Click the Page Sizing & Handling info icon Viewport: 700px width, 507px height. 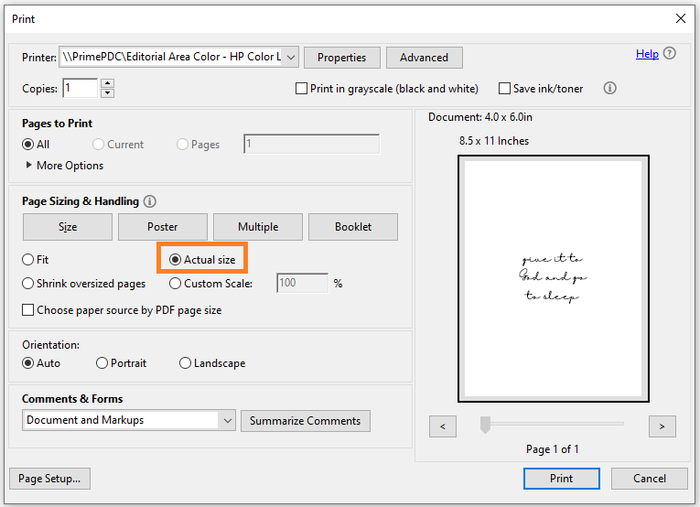point(150,201)
